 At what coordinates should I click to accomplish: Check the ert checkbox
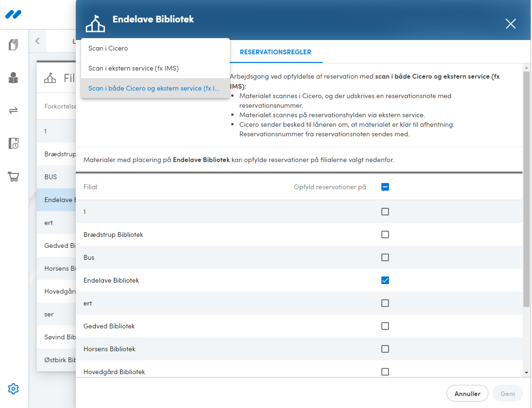385,303
